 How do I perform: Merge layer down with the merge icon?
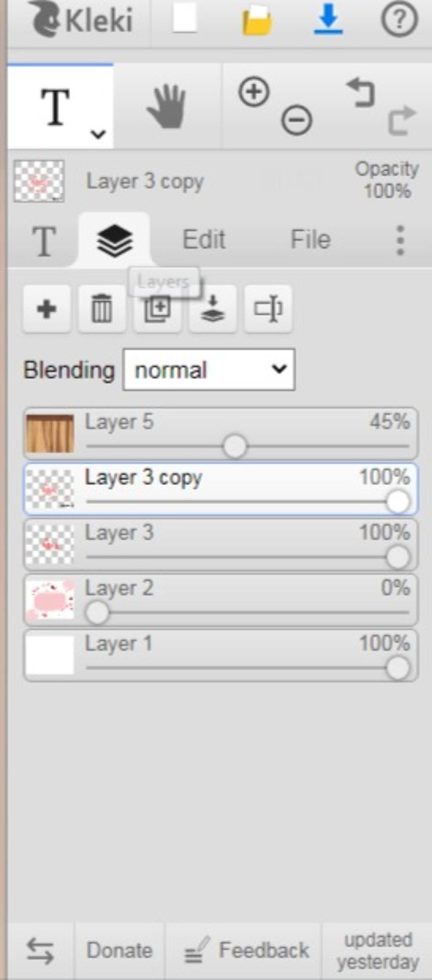pyautogui.click(x=213, y=309)
